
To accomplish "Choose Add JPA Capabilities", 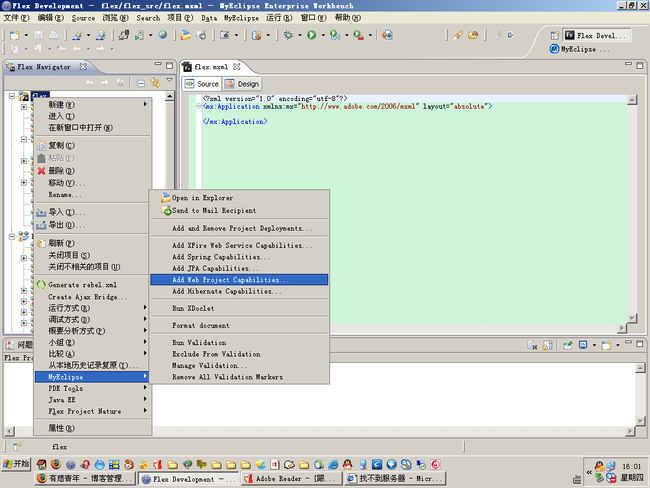I will click(x=239, y=269).
